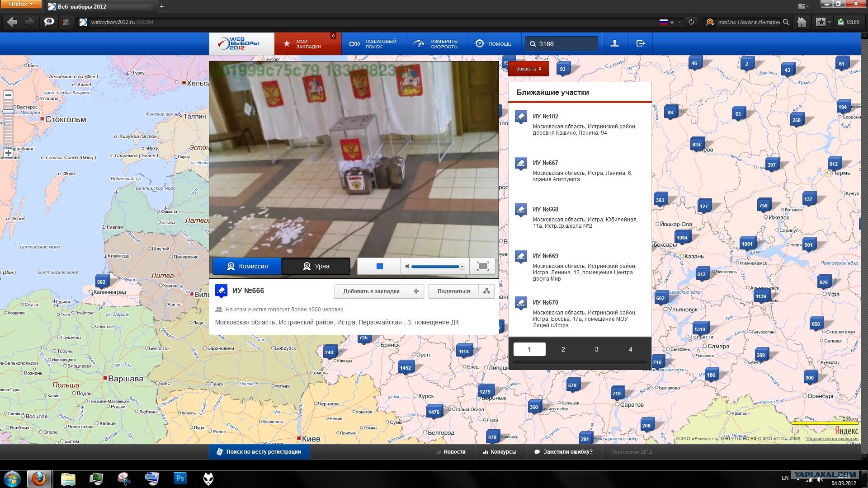868x488 pixels.
Task: Open Windows Explorer folder from taskbar
Action: (68, 479)
